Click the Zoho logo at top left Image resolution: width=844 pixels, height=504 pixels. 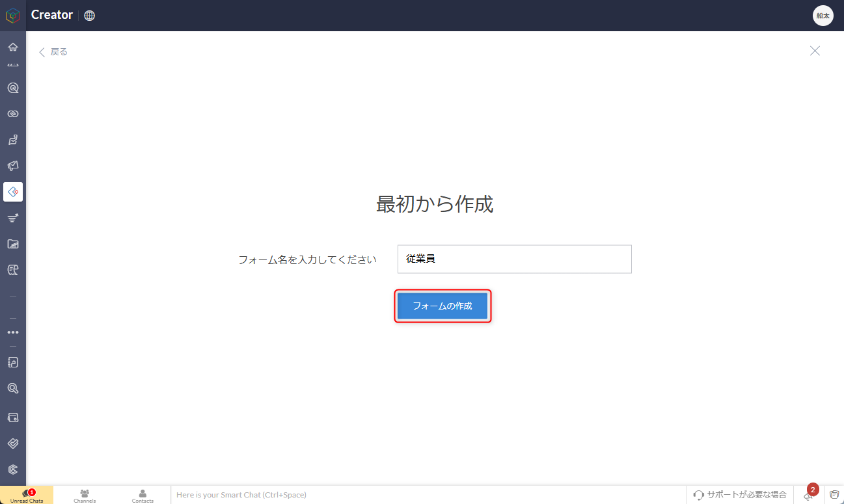click(12, 16)
